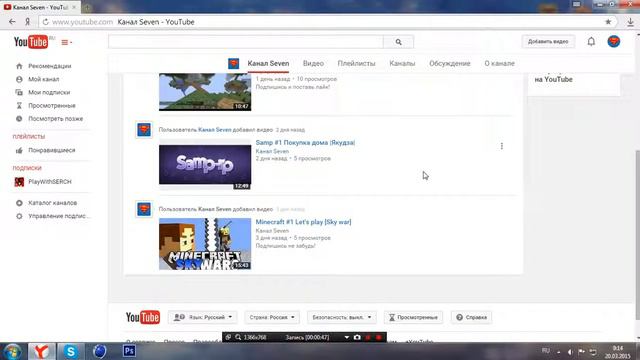The height and width of the screenshot is (360, 640).
Task: Click the system tray volume icon
Action: [x=570, y=352]
